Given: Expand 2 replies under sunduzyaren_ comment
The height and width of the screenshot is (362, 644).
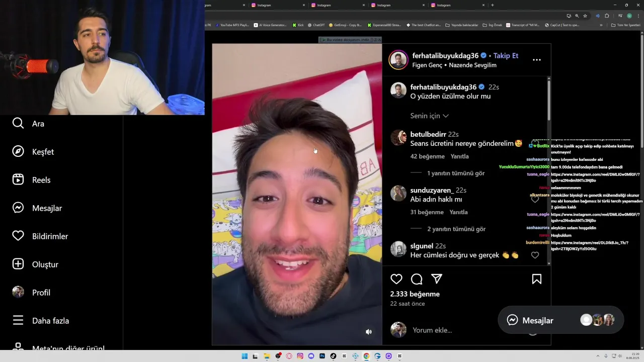Looking at the screenshot, I should tap(456, 229).
